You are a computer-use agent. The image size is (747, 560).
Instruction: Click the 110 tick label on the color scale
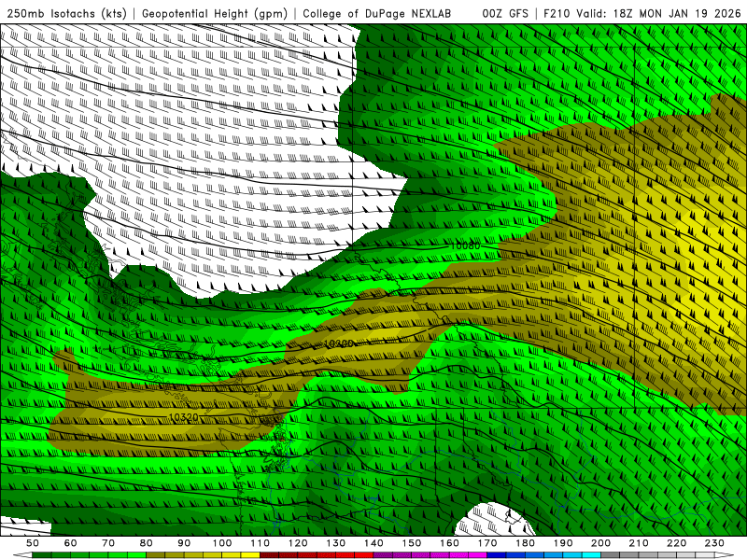[260, 543]
